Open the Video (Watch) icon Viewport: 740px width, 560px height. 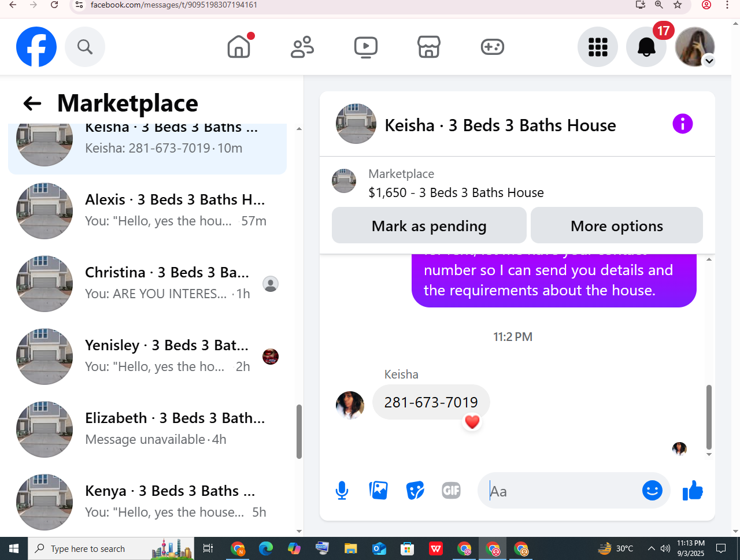pyautogui.click(x=366, y=47)
